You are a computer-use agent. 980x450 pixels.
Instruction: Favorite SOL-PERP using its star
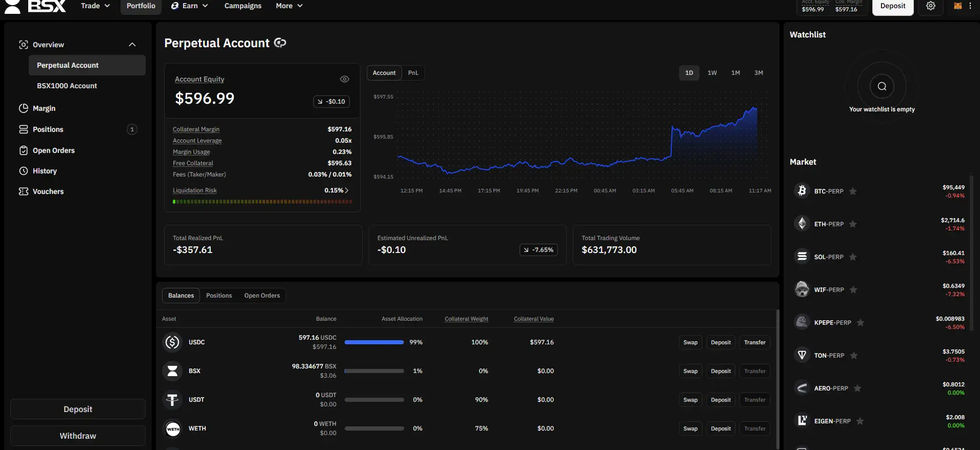[853, 257]
